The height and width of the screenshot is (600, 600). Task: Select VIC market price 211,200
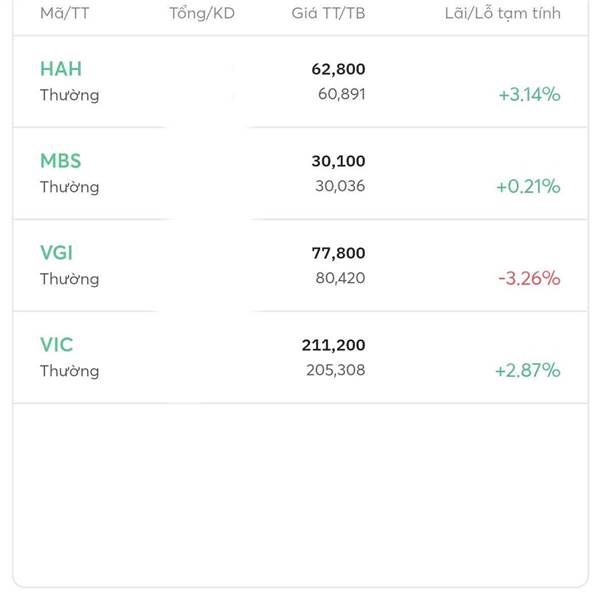coord(334,345)
